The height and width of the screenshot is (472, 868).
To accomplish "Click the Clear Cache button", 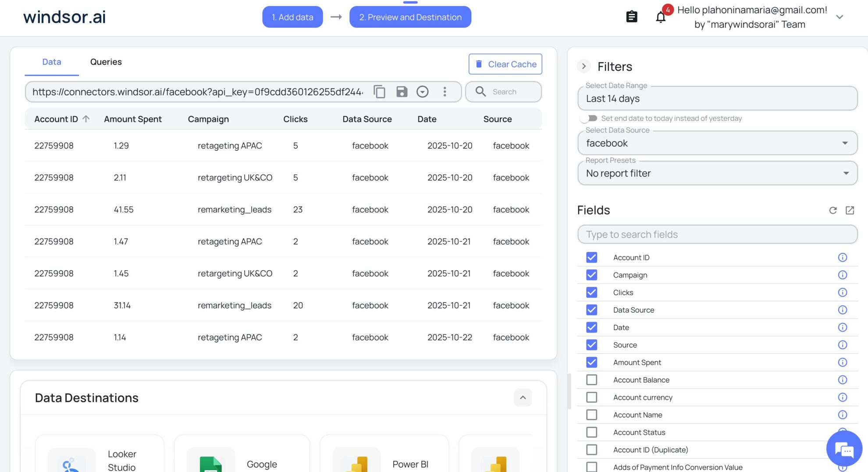I will 505,64.
